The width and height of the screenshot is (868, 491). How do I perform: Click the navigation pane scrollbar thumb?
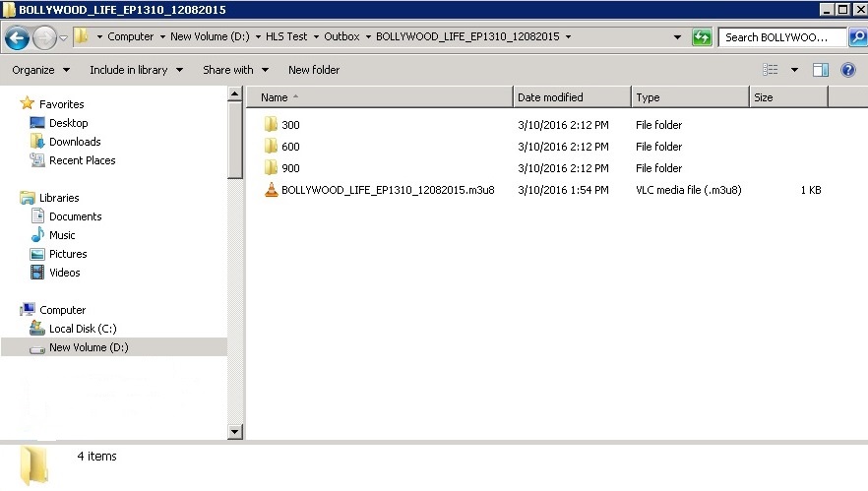click(x=234, y=141)
